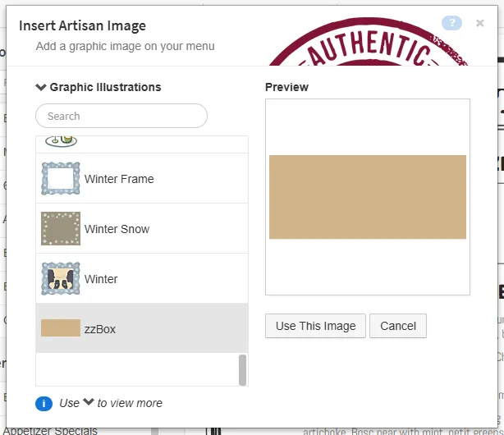Select the Winter Snow thumbnail icon
The image size is (504, 435).
pyautogui.click(x=61, y=229)
